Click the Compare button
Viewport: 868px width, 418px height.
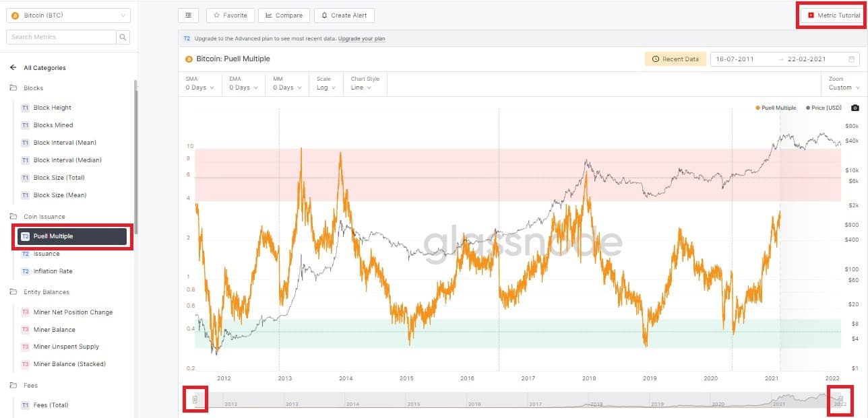[284, 15]
